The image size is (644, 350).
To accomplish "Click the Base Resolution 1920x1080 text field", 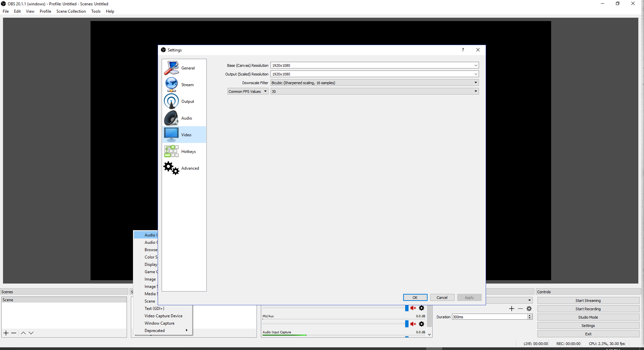I will tap(372, 65).
